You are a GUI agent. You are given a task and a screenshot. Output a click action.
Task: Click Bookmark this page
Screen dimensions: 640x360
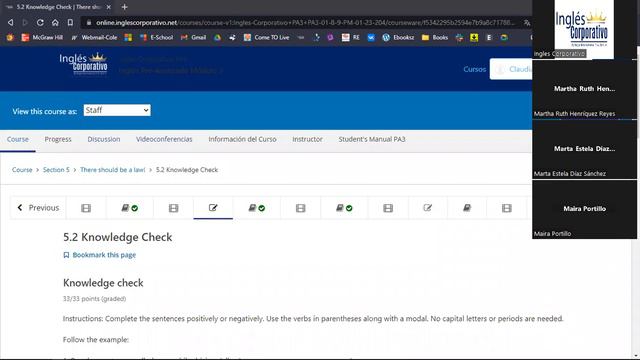point(100,255)
